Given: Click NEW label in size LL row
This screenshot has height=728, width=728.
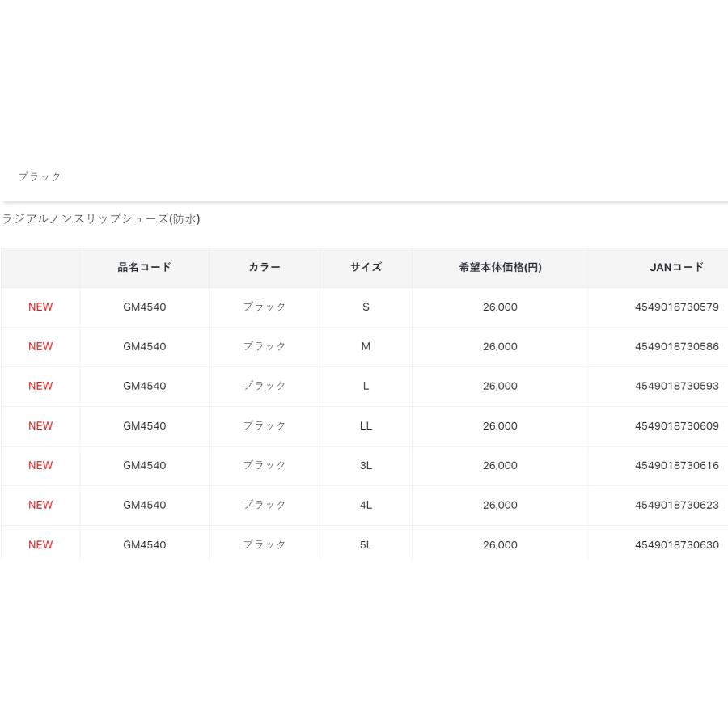Looking at the screenshot, I should pyautogui.click(x=40, y=425).
